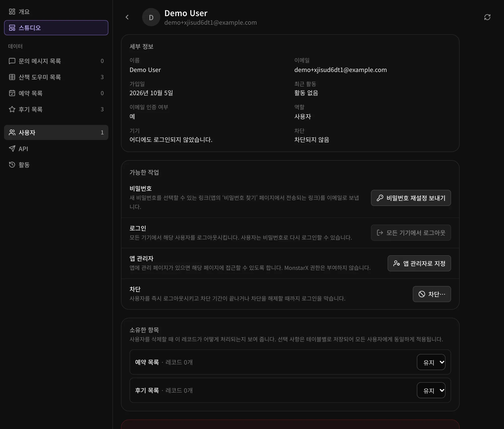
Task: Click the chat bubble icon for 문의 메시지 목록
Action: (12, 61)
